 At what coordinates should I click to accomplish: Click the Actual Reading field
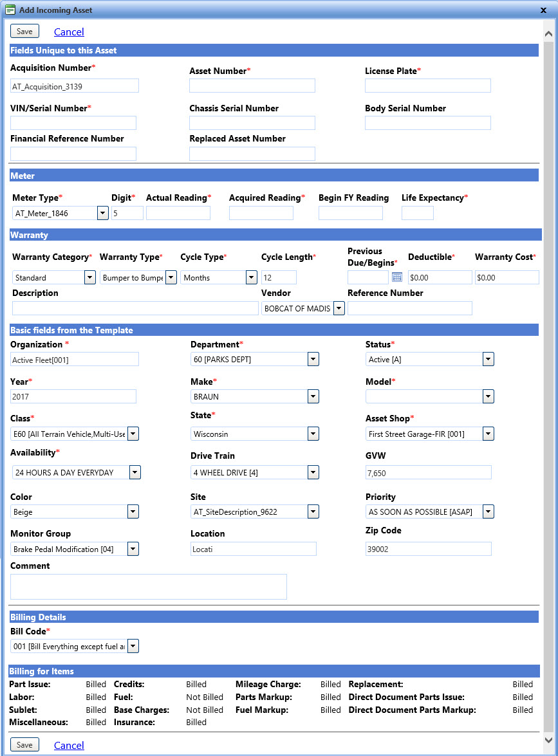tap(178, 213)
